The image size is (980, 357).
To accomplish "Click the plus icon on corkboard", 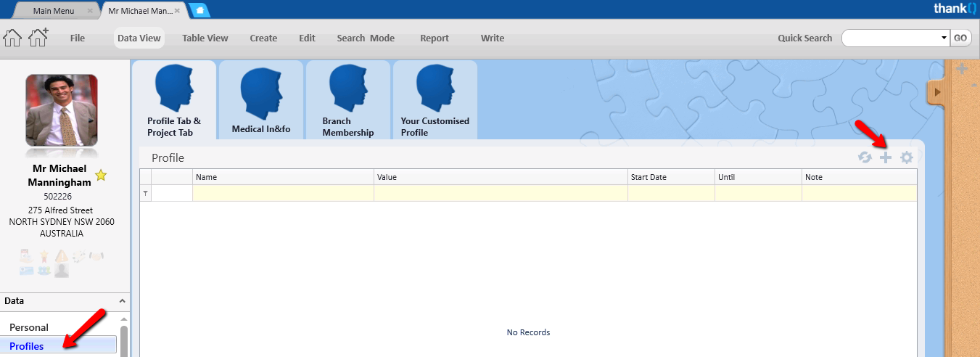I will pyautogui.click(x=962, y=70).
